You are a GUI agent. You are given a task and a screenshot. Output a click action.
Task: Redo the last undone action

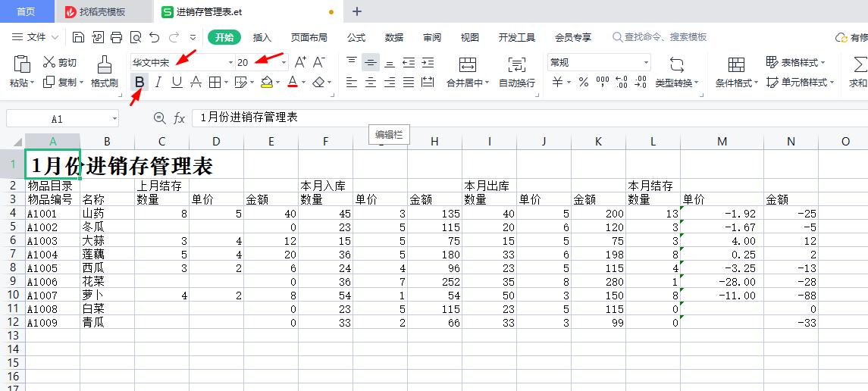tap(174, 37)
